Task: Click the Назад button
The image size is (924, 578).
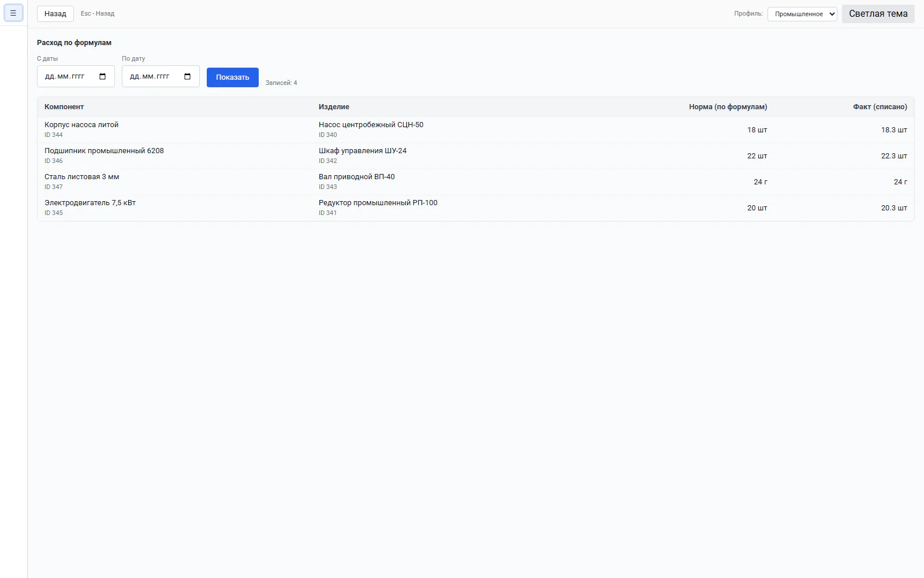Action: tap(55, 14)
